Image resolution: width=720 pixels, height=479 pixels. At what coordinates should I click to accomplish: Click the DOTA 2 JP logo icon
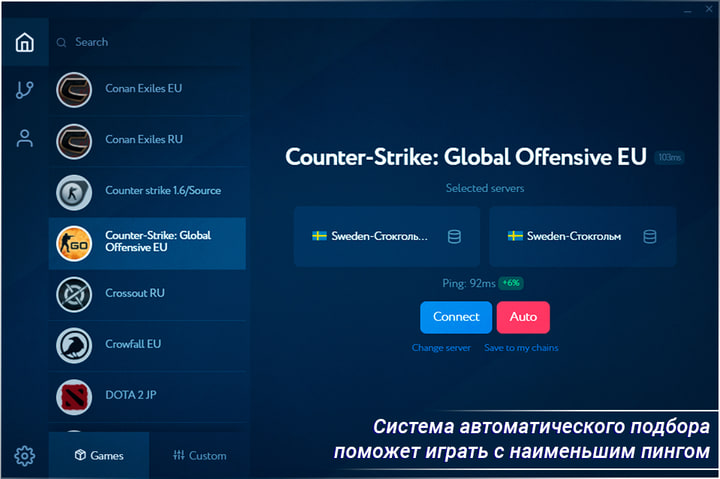(74, 396)
